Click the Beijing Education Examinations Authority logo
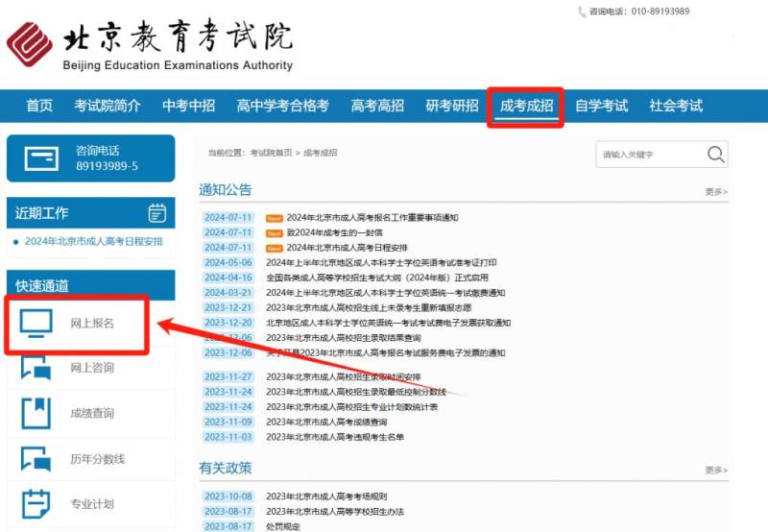This screenshot has height=532, width=768. coord(29,45)
